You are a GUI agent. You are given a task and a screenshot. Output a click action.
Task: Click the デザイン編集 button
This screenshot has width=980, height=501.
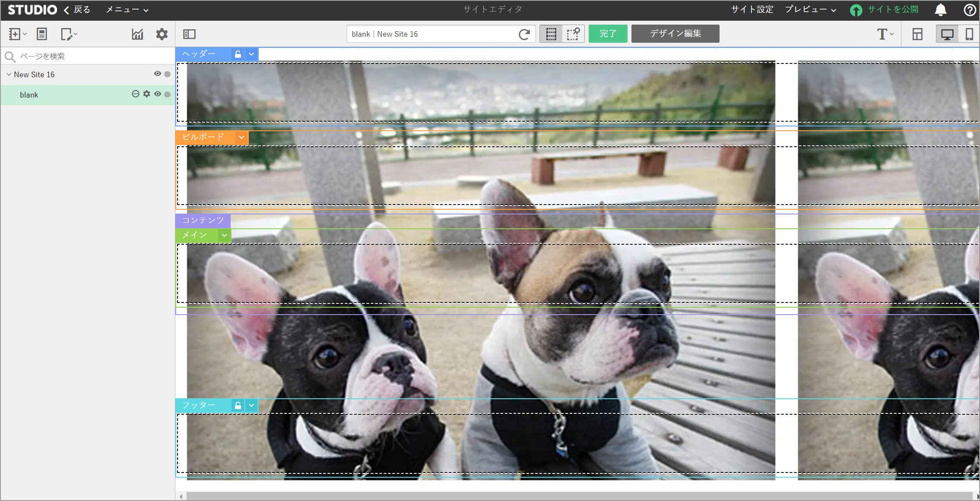coord(675,34)
